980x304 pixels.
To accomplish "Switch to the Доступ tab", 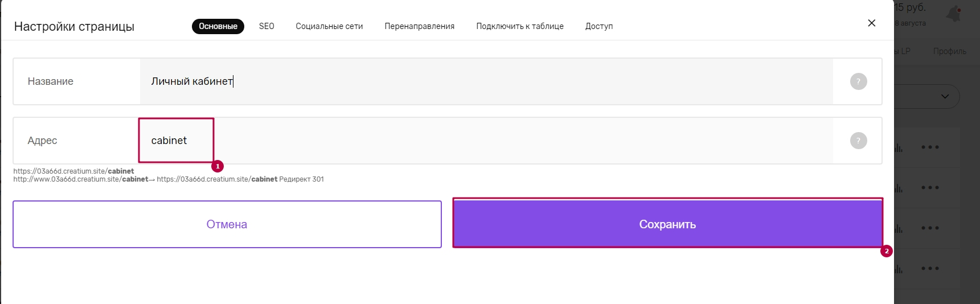I will pyautogui.click(x=599, y=26).
